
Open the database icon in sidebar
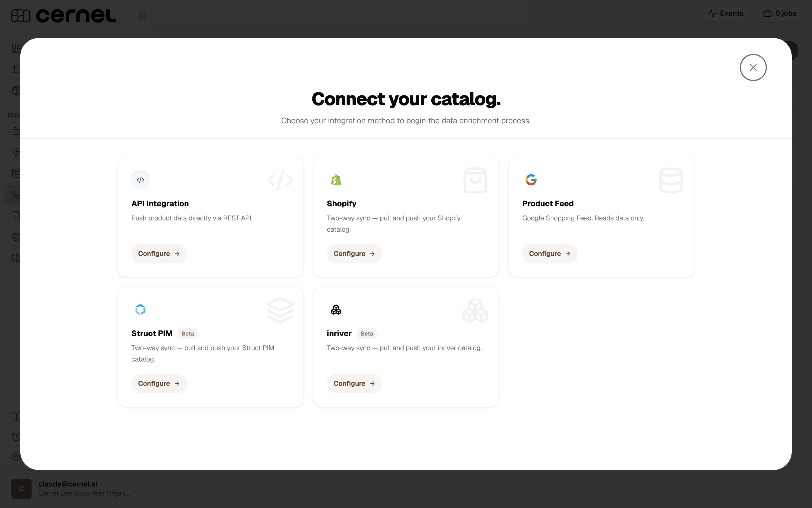point(16,173)
